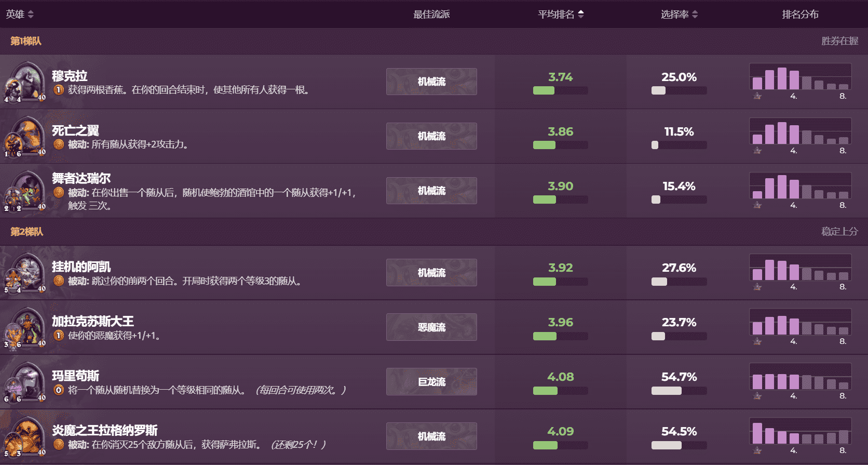Select hero name 舞者达瑞尔
This screenshot has width=868, height=465.
click(81, 178)
